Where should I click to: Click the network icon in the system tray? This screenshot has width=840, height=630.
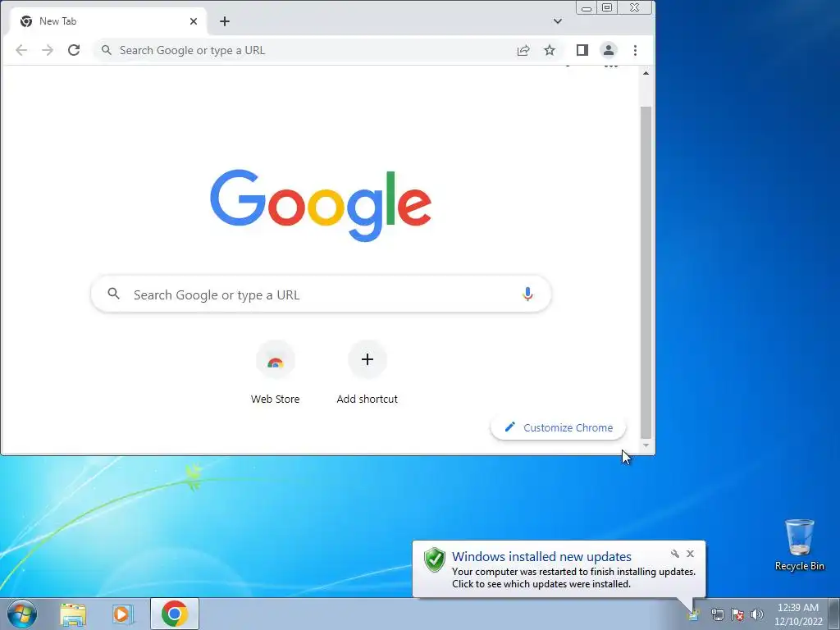pos(717,614)
